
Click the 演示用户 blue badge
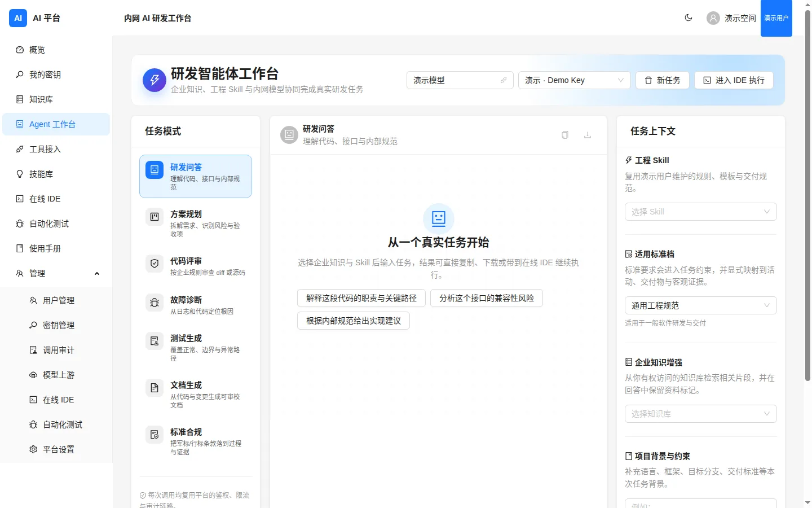click(x=776, y=18)
